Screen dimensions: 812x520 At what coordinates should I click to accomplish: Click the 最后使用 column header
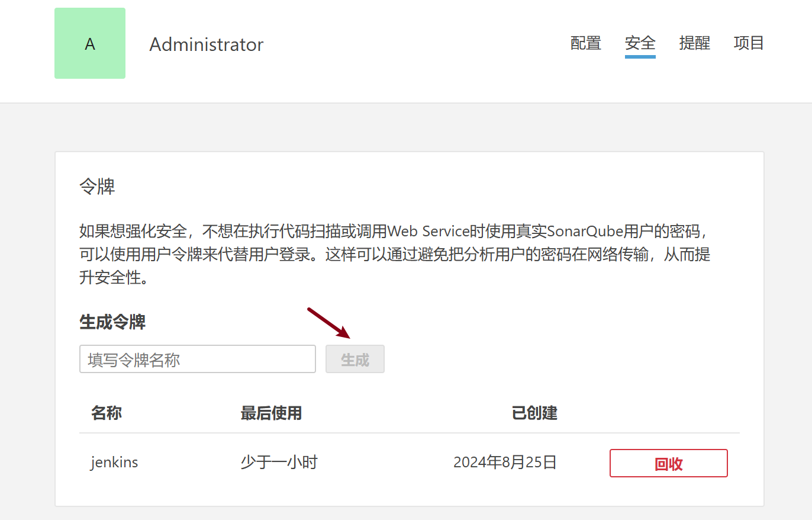(271, 413)
